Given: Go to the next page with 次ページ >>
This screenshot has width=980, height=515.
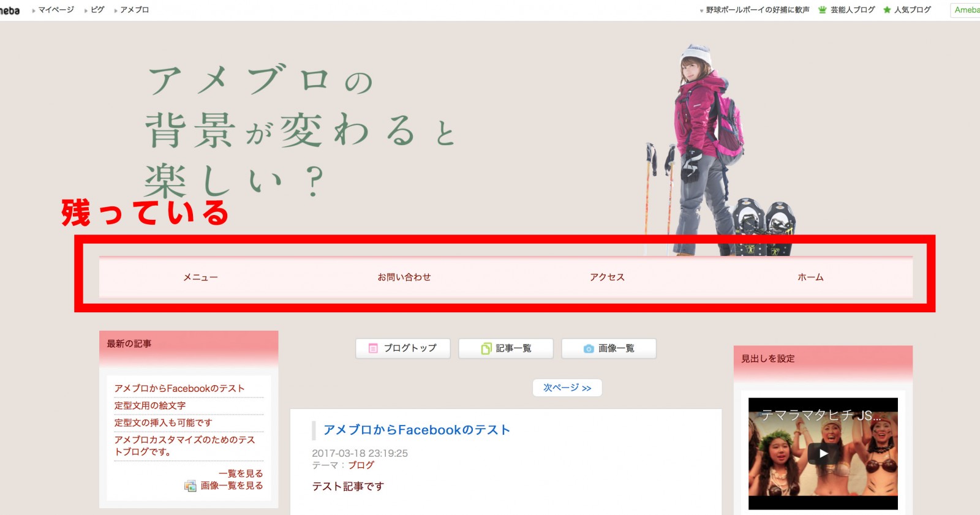Looking at the screenshot, I should 567,388.
